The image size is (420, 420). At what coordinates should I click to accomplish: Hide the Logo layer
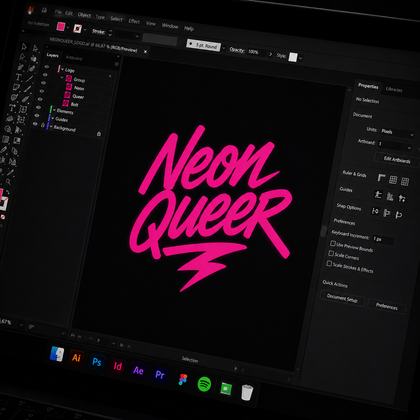46,67
